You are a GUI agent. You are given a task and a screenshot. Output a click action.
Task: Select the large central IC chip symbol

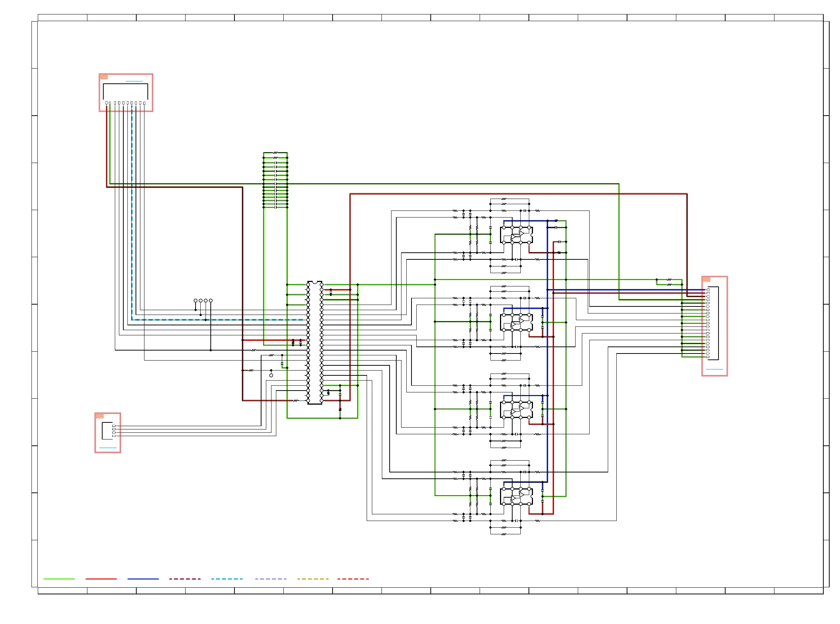315,343
